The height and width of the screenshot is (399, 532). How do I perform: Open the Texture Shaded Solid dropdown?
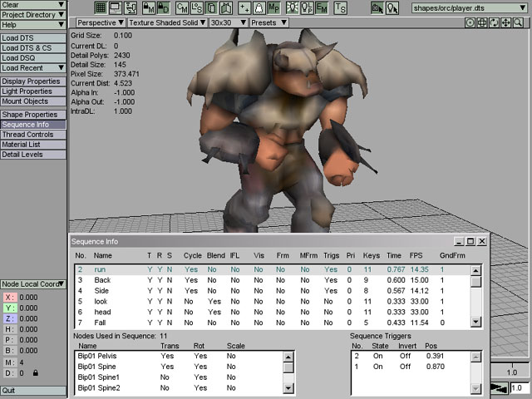pos(167,22)
